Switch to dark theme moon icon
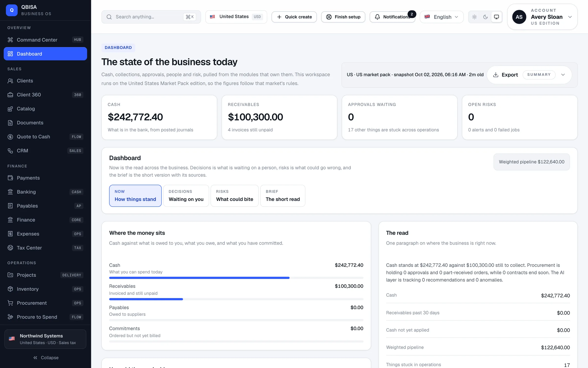This screenshot has width=588, height=368. 485,17
